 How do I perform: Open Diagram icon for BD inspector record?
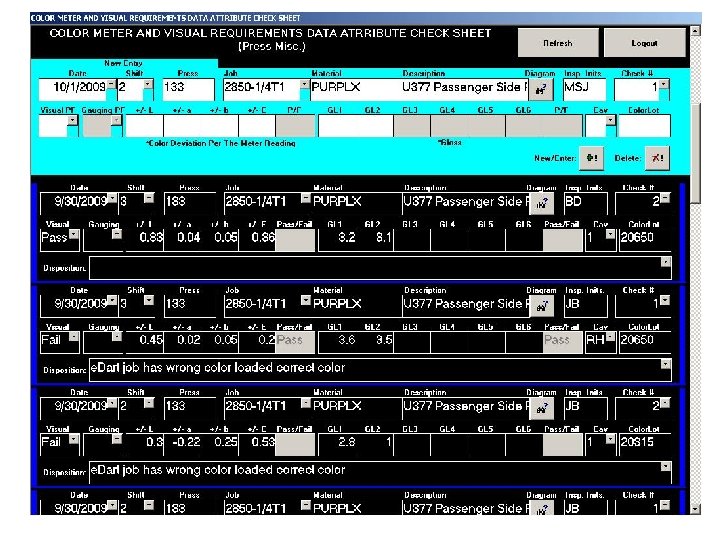point(541,203)
